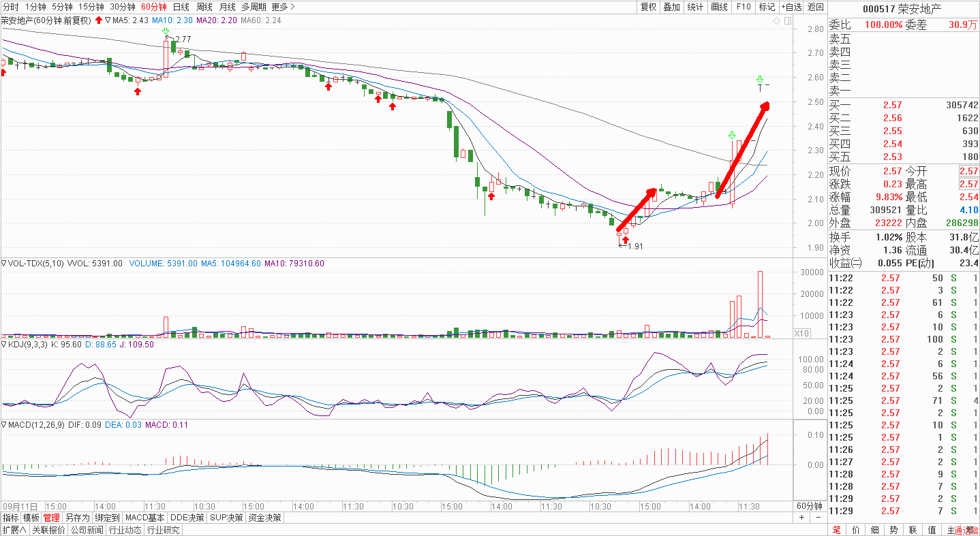Open the 指标 indicators tab
Screen dimensions: 980x536
[x=10, y=518]
